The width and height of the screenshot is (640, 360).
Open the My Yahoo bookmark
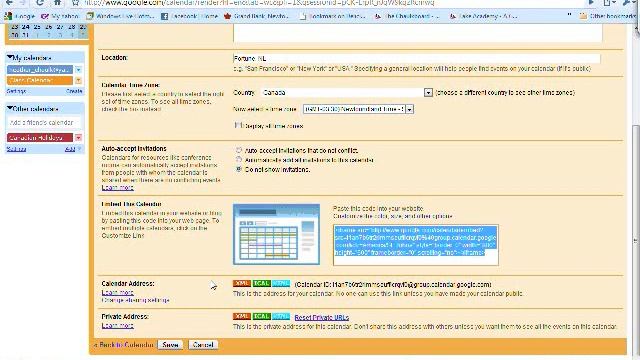tap(60, 16)
